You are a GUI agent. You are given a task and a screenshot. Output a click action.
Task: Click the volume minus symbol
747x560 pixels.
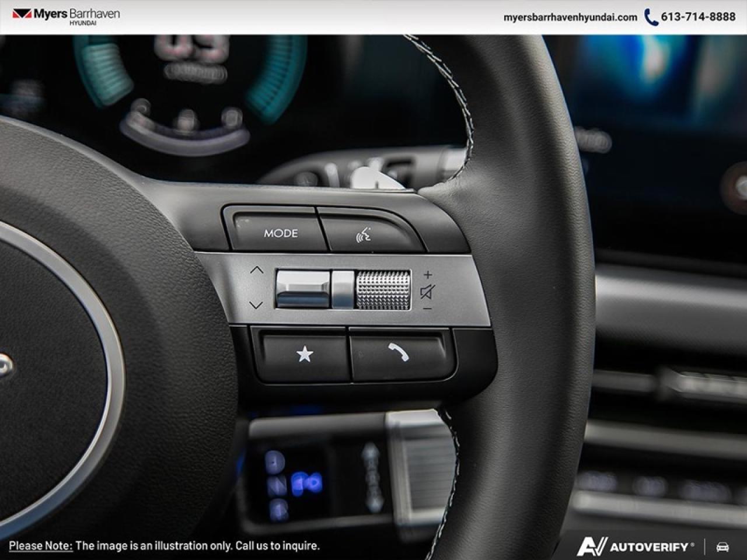click(x=428, y=308)
